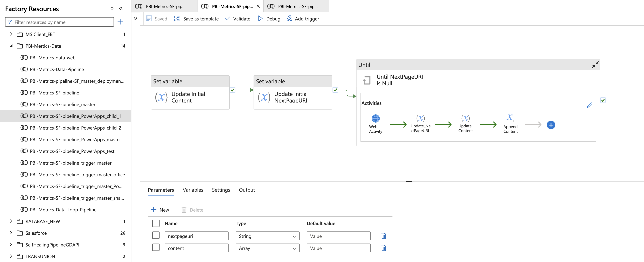This screenshot has height=262, width=644.
Task: Open PBI-Metrics-SF-pipeline_master pipeline
Action: [x=62, y=104]
